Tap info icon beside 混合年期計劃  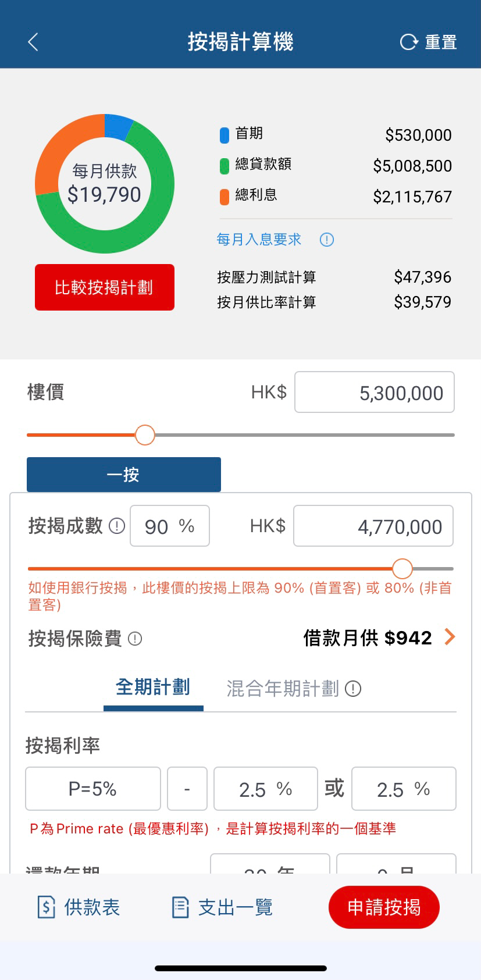pos(353,689)
